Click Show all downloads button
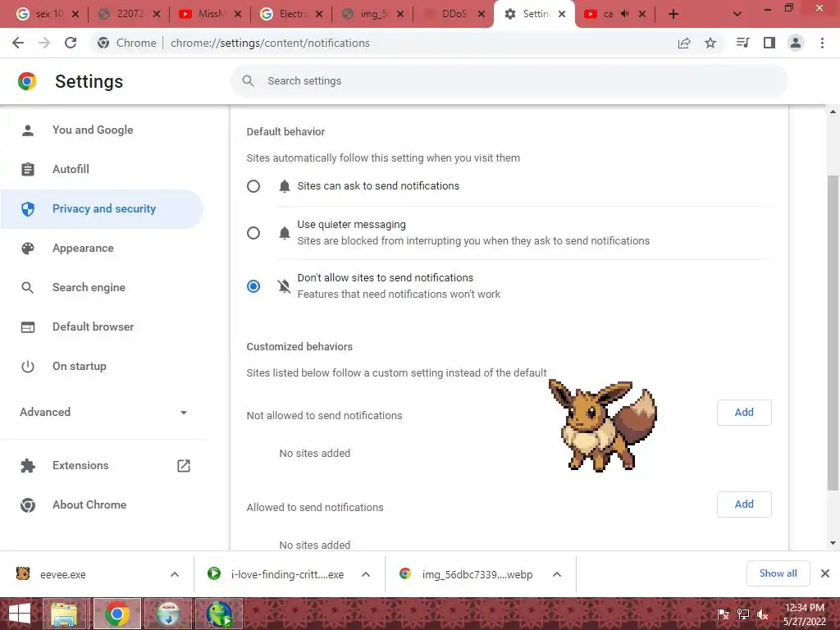 point(778,573)
